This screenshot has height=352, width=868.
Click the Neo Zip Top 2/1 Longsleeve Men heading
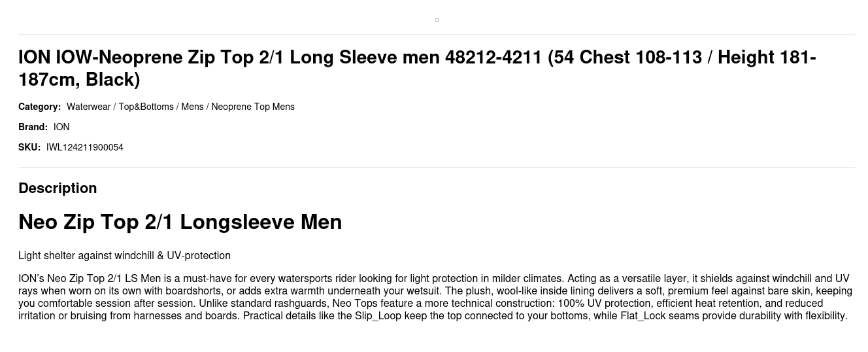pyautogui.click(x=180, y=222)
